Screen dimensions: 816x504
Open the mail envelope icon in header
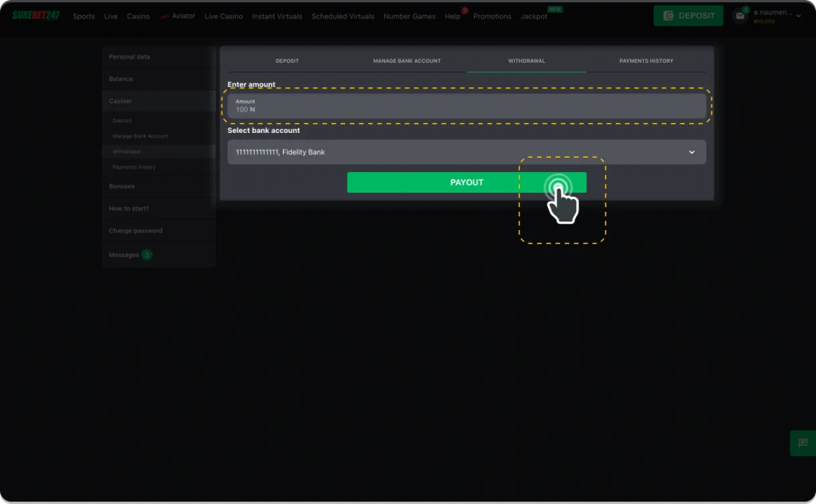(740, 16)
